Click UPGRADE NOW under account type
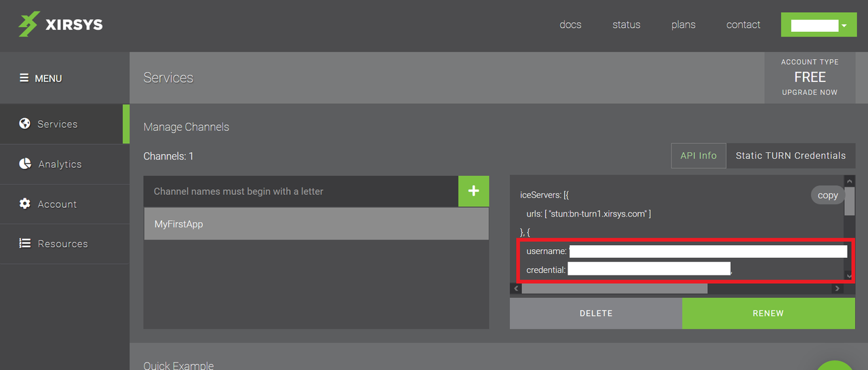This screenshot has width=868, height=370. coord(810,92)
